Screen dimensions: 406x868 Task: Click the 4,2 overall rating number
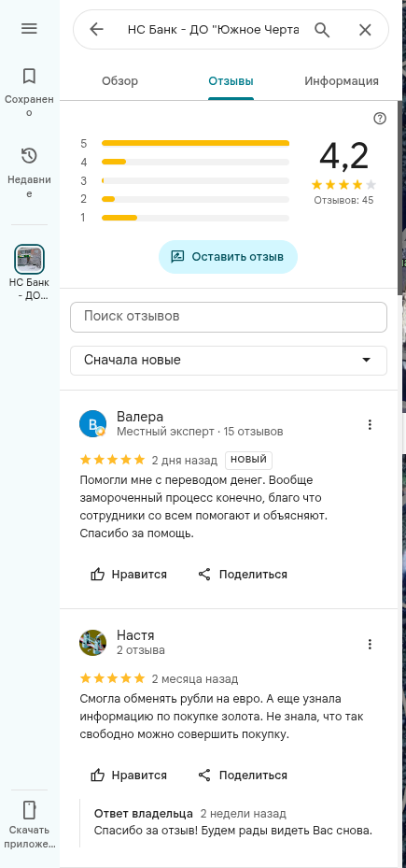coord(343,156)
